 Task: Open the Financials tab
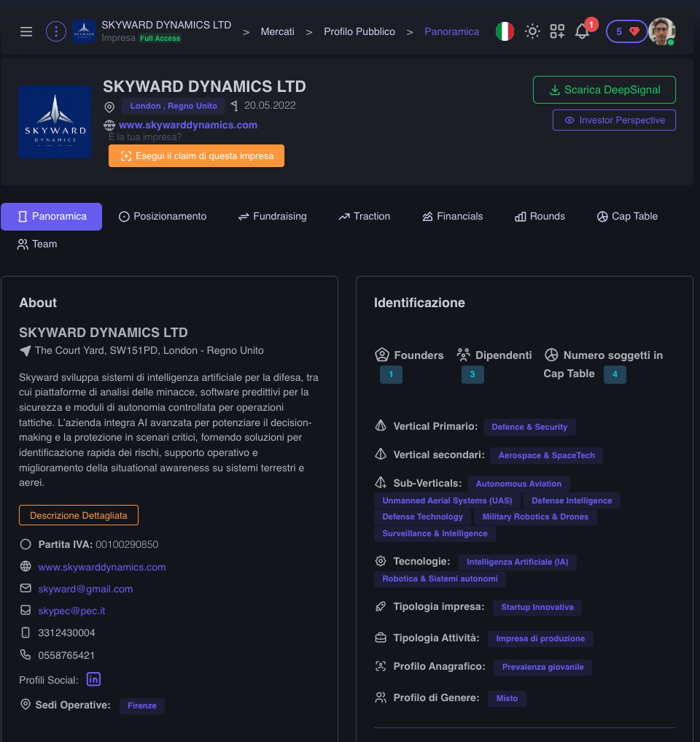(452, 216)
